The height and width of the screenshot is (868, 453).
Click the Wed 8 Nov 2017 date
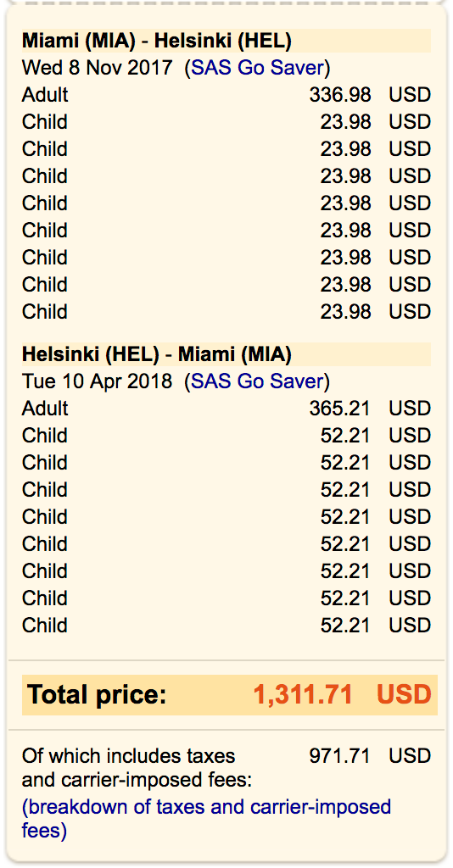98,68
